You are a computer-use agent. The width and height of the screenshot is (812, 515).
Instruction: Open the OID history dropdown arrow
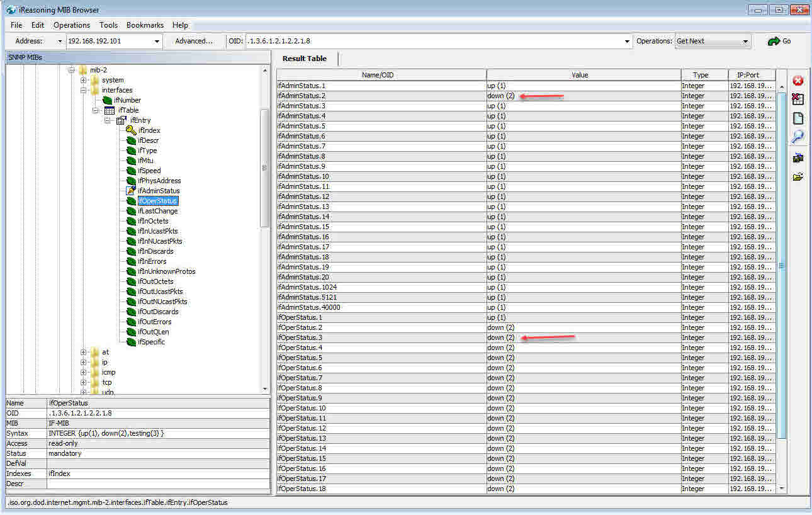(x=627, y=42)
